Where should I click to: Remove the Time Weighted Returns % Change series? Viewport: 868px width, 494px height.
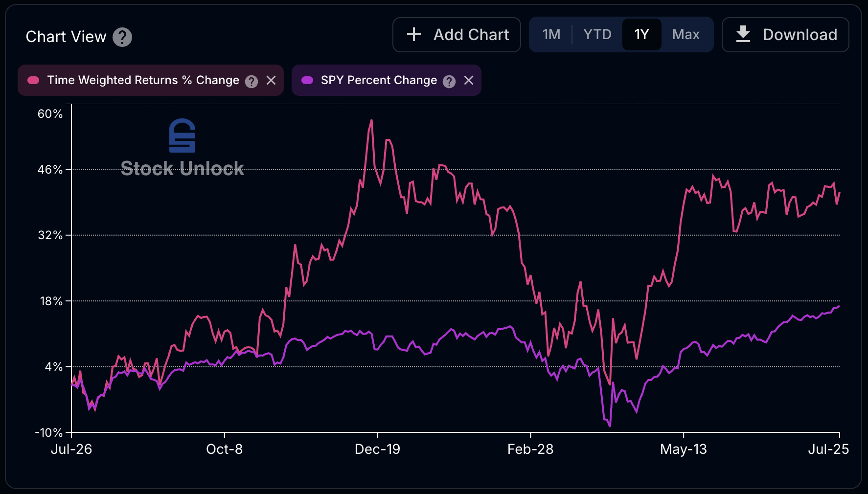[x=271, y=81]
